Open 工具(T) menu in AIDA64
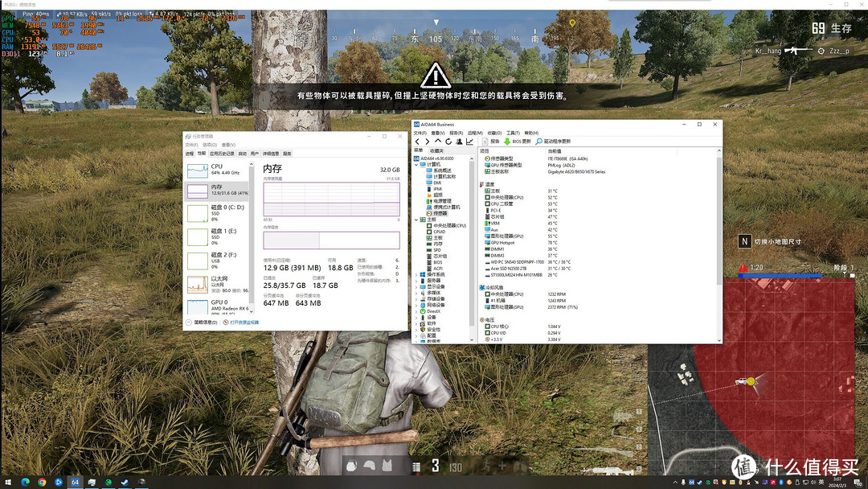The image size is (868, 489). tap(513, 133)
